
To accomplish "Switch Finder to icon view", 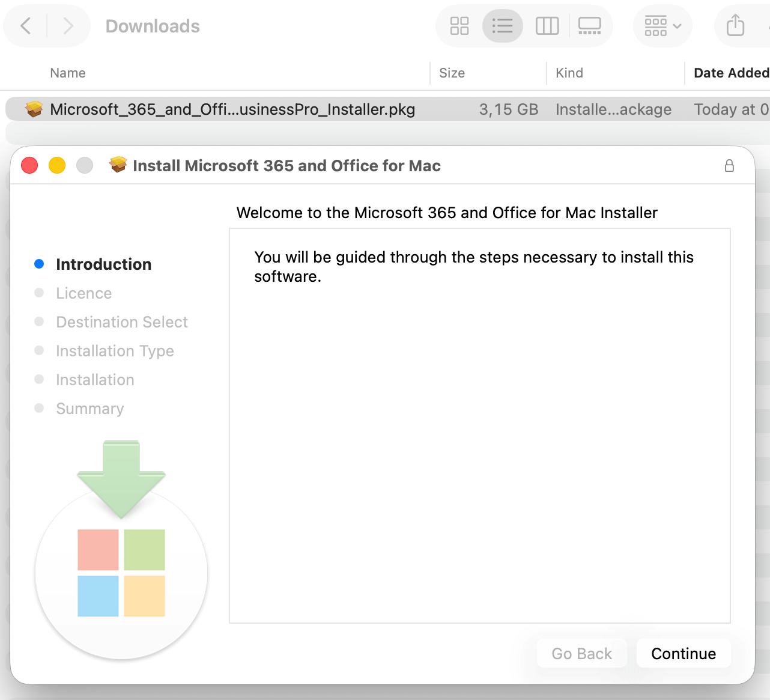I will (459, 26).
